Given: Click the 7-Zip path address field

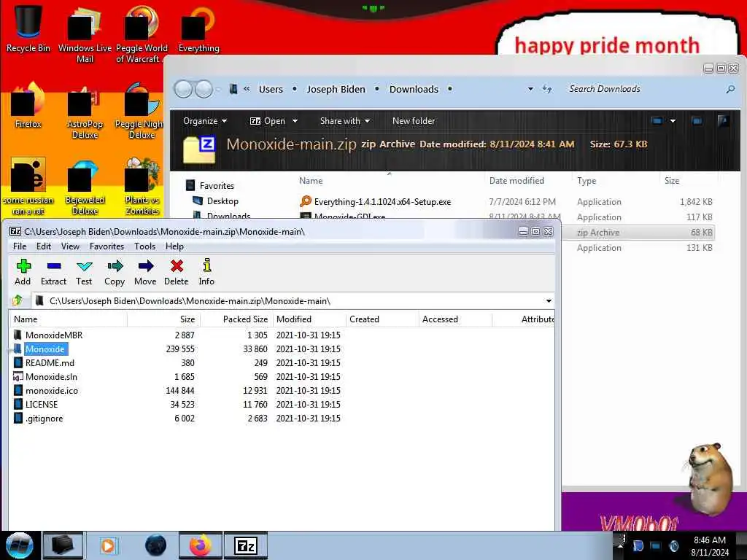Looking at the screenshot, I should (288, 301).
